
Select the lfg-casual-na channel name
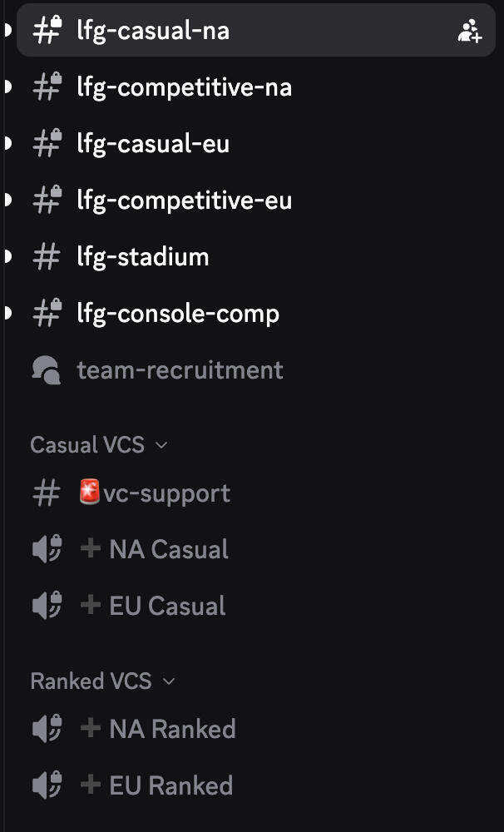tap(153, 32)
